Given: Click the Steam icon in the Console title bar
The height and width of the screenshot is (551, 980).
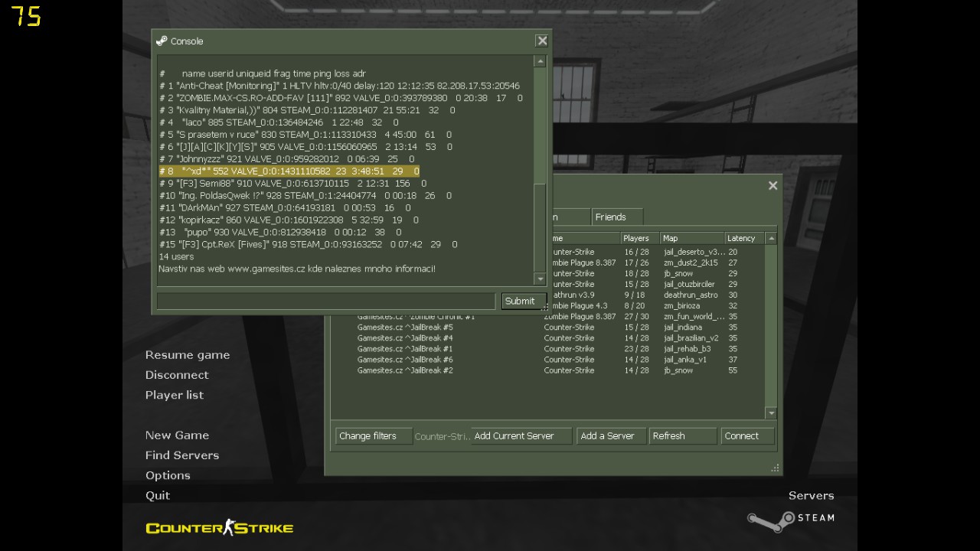Looking at the screenshot, I should 161,41.
